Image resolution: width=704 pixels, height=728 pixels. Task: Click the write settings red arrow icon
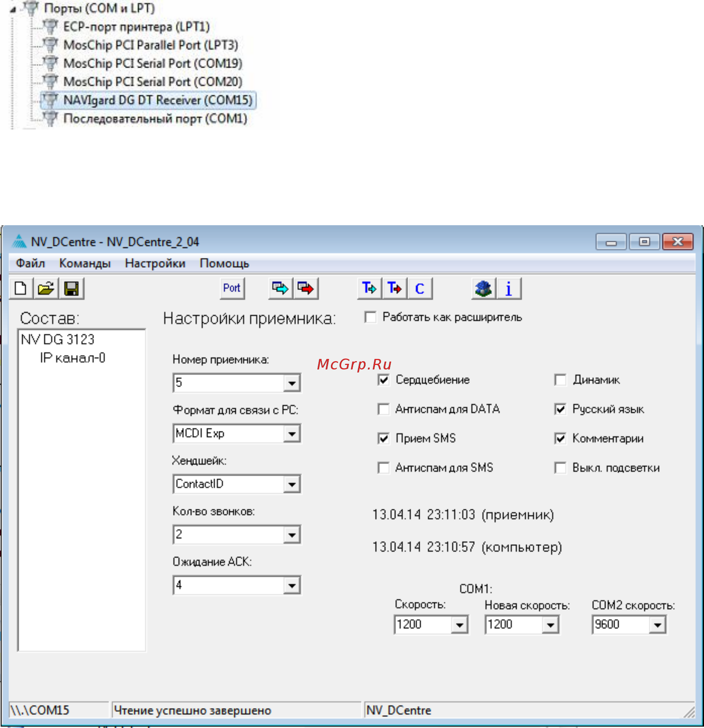pyautogui.click(x=306, y=288)
